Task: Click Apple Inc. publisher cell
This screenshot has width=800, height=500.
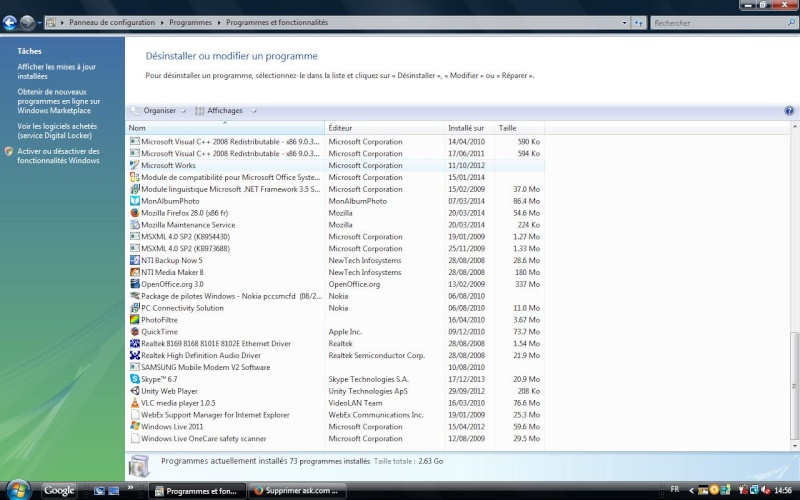Action: (x=345, y=332)
